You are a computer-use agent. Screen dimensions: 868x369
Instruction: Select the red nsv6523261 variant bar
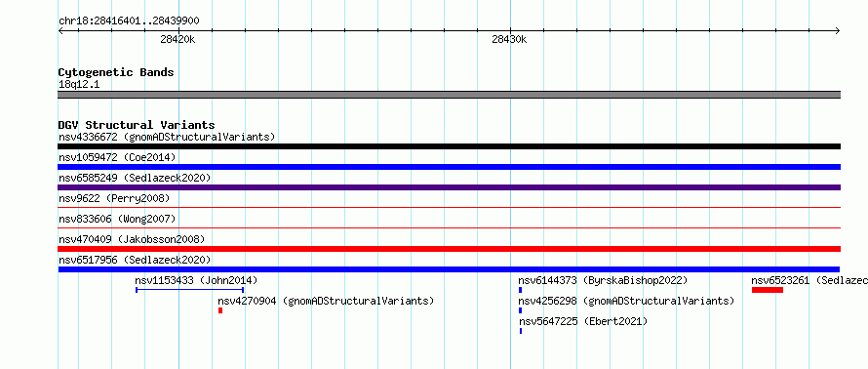click(768, 290)
